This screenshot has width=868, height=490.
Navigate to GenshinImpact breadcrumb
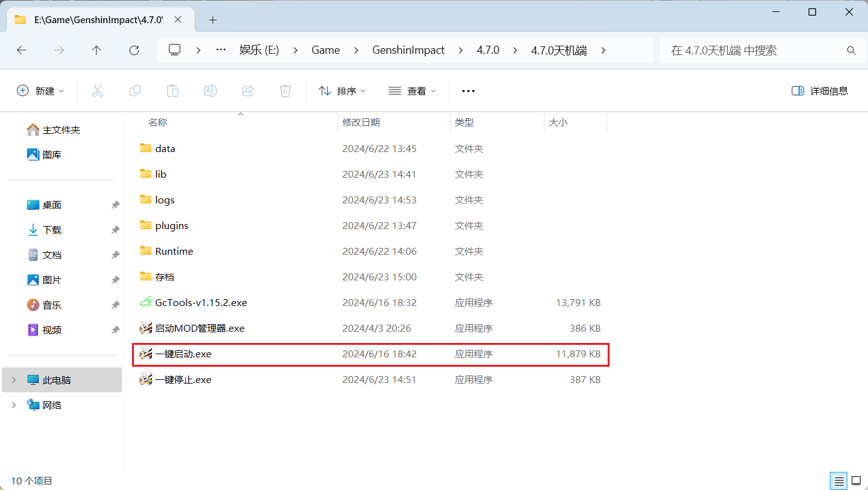409,50
